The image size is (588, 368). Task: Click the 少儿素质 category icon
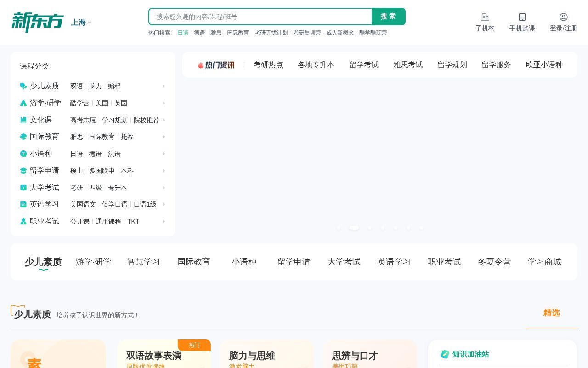[x=23, y=86]
